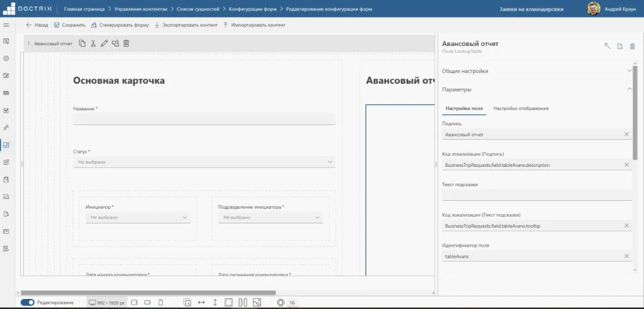Screen dimensions: 644x309
Task: Clear the tableAvans identifier field
Action: (x=627, y=256)
